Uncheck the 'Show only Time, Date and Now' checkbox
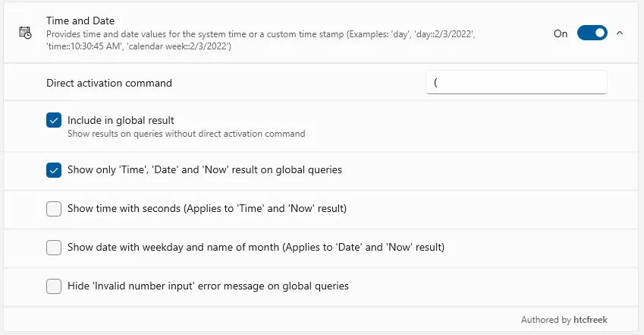Viewport: 644px width, 335px height. pyautogui.click(x=54, y=170)
